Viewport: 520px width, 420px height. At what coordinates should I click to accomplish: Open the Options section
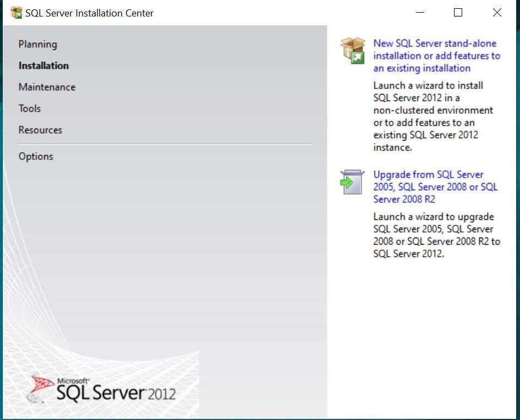[36, 156]
